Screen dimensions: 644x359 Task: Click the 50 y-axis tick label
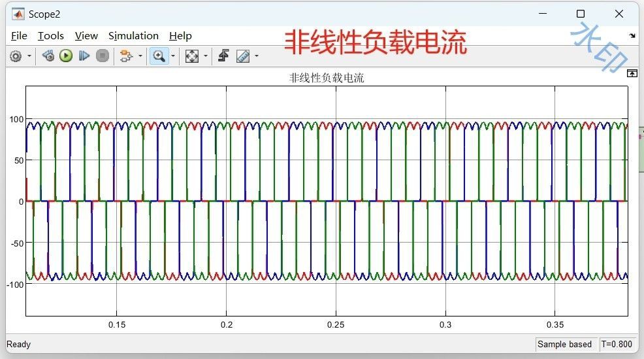point(19,161)
